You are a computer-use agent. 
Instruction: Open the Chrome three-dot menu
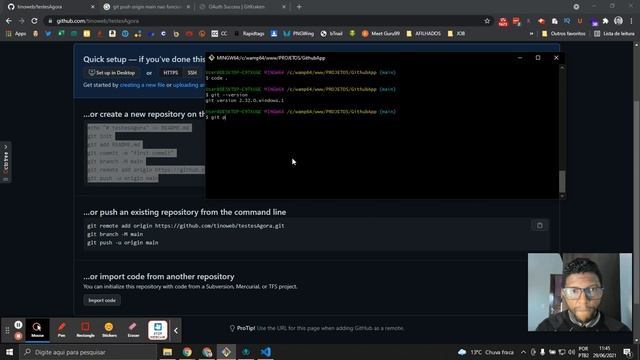pos(631,21)
